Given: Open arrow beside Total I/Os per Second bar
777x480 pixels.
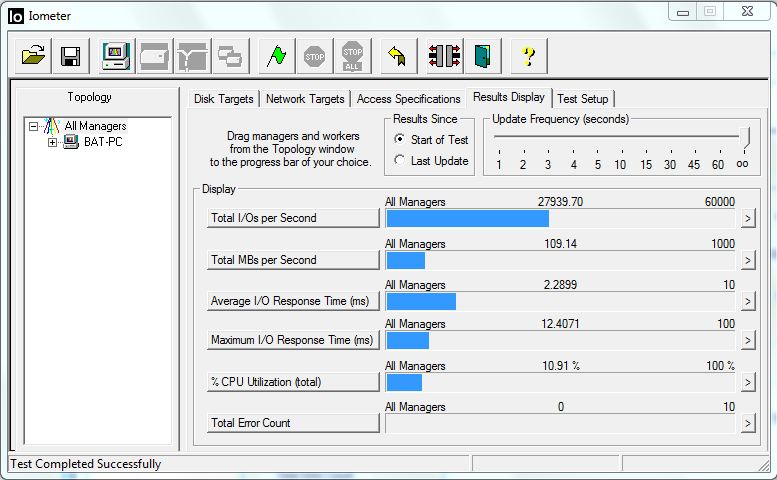Looking at the screenshot, I should click(x=748, y=218).
